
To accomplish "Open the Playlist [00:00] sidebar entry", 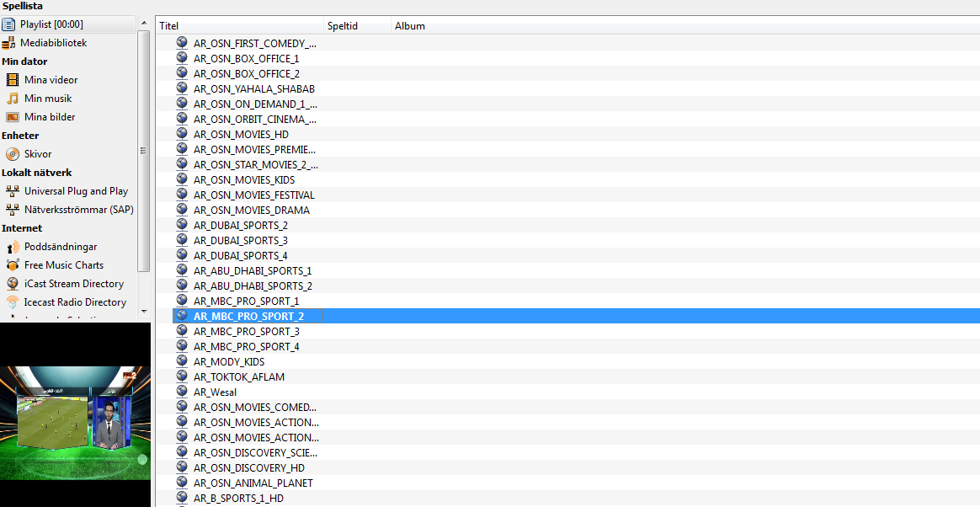I will tap(68, 24).
